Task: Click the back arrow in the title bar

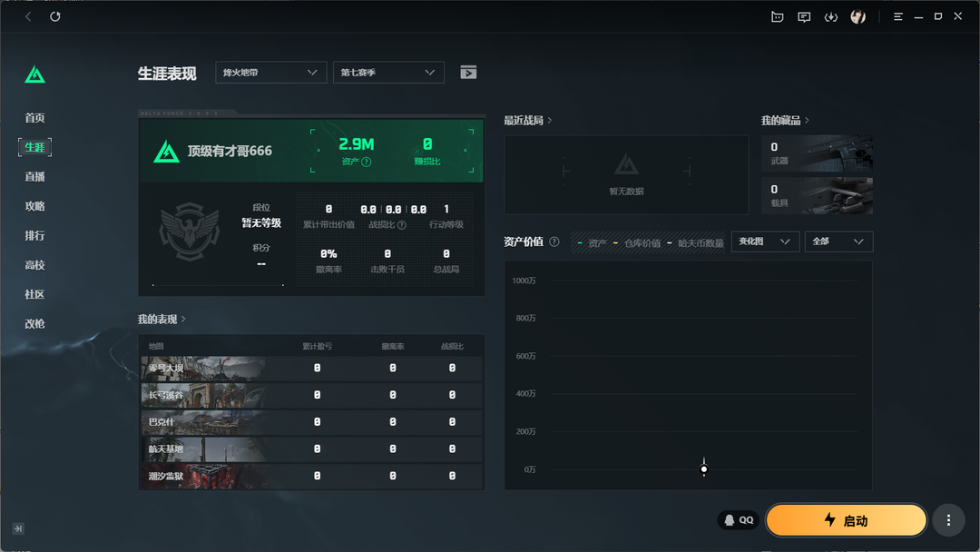Action: tap(29, 17)
